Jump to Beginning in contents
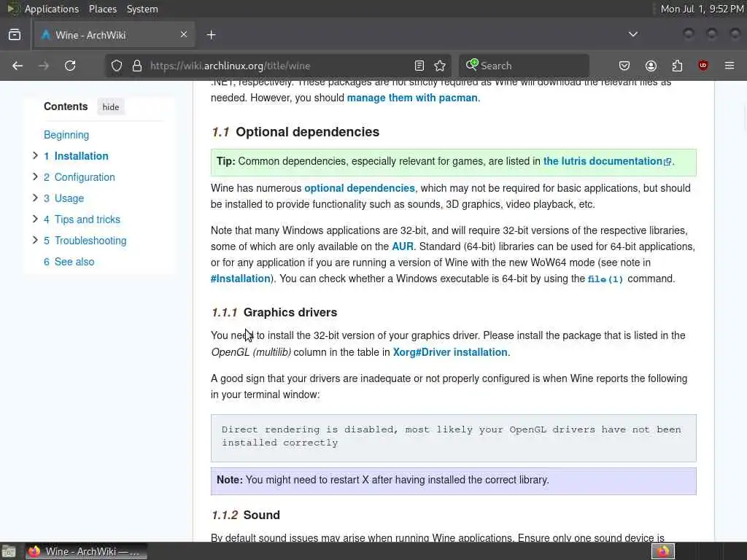 click(x=66, y=135)
